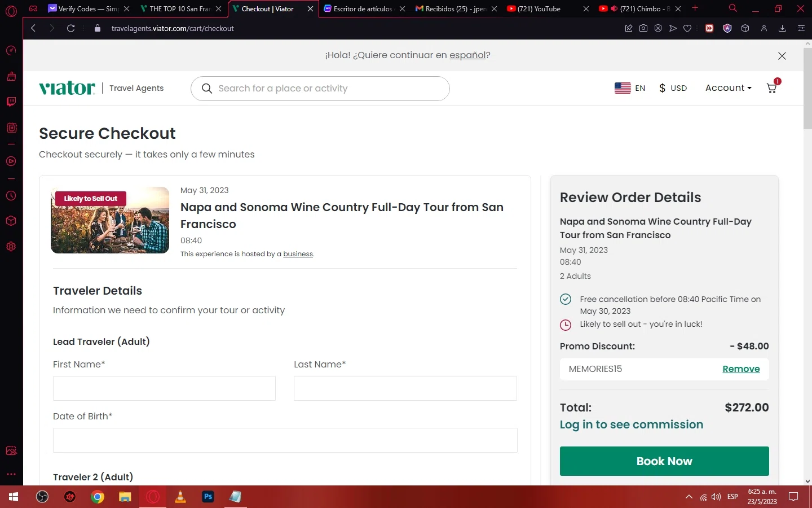Viewport: 812px width, 508px height.
Task: Click the place or activity search box
Action: (x=320, y=89)
